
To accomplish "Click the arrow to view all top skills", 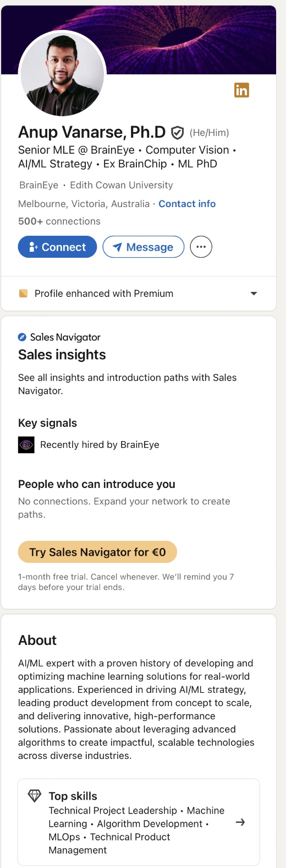I will tap(240, 822).
